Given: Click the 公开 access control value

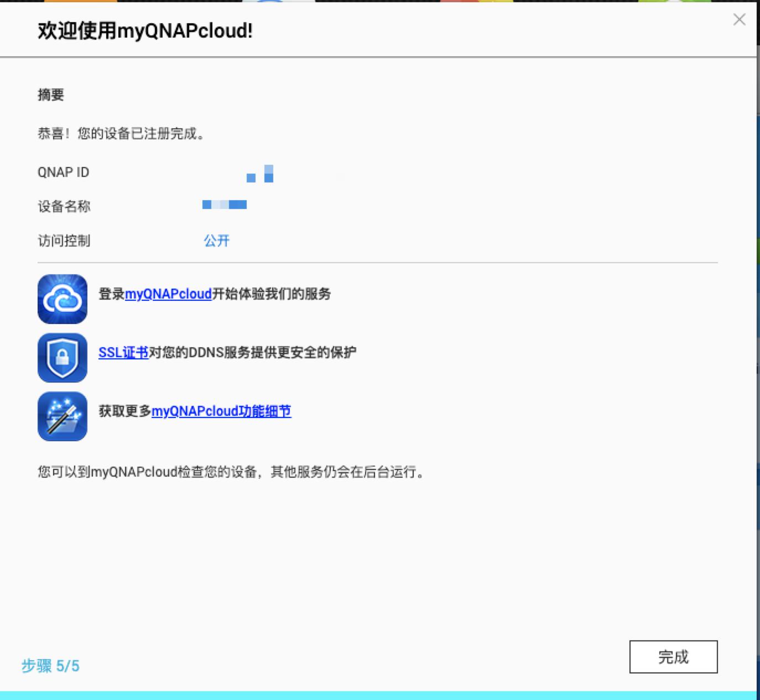Looking at the screenshot, I should pos(216,241).
